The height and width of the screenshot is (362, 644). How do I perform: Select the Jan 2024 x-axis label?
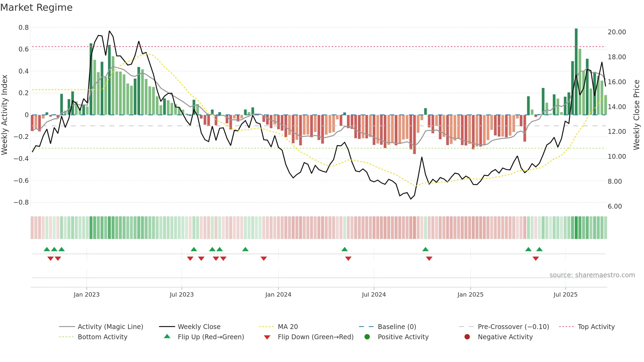pos(278,294)
